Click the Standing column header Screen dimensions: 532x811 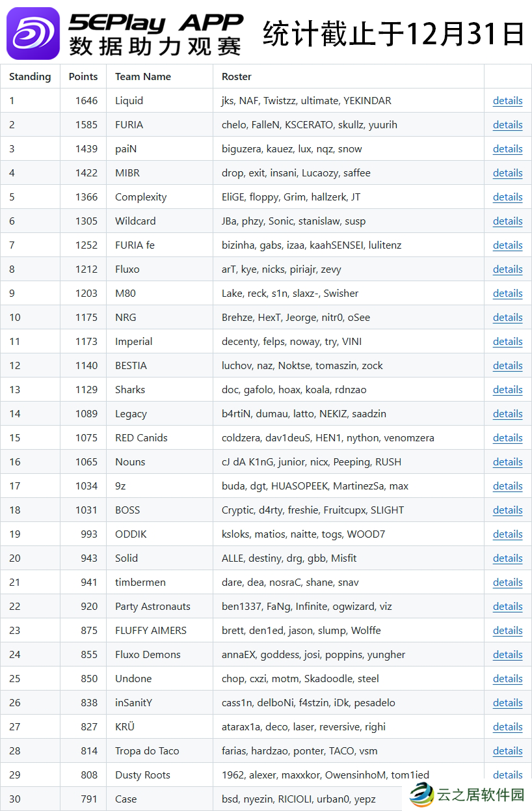pos(30,77)
